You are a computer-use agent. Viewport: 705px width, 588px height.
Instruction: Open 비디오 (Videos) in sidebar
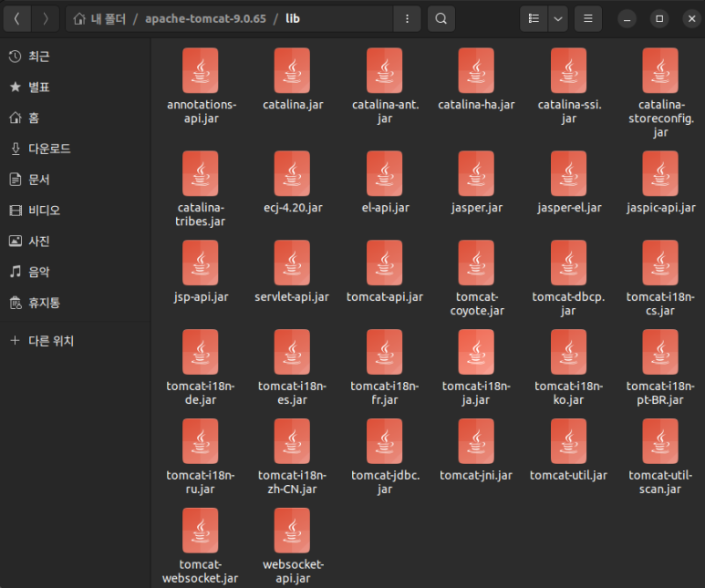pos(75,211)
